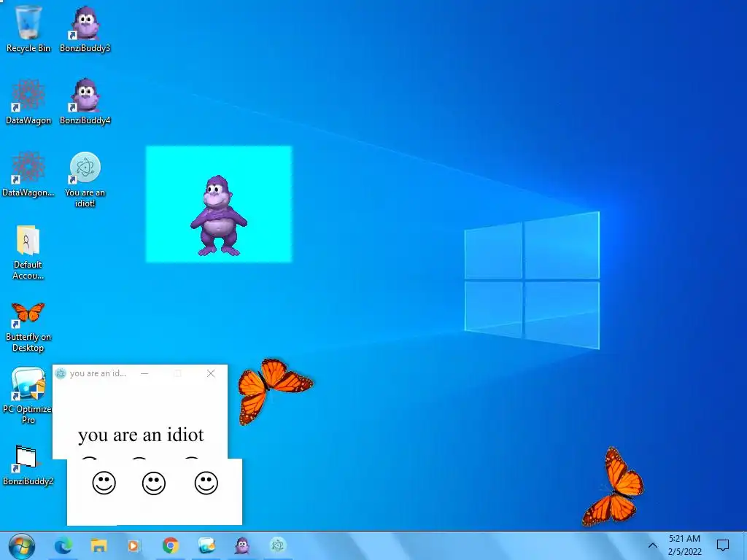Launch Butterfly on Desktop shortcut
Viewport: 747px width, 560px height.
coord(28,327)
